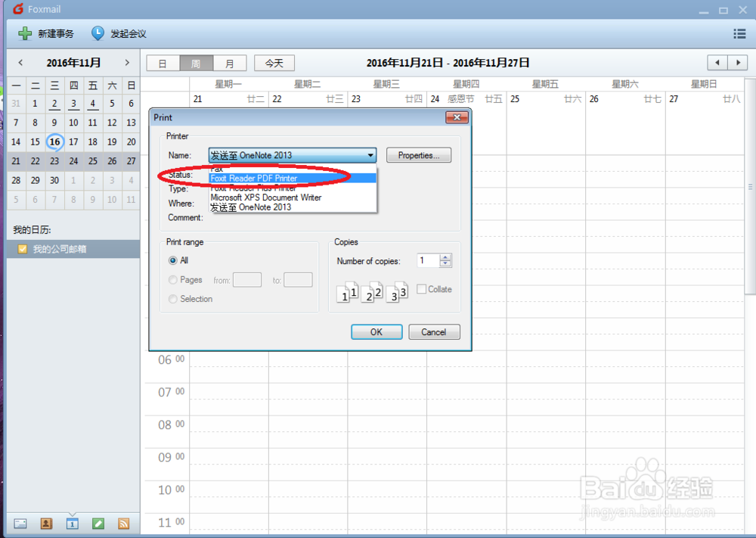Enable the Collate checkbox

(x=421, y=289)
